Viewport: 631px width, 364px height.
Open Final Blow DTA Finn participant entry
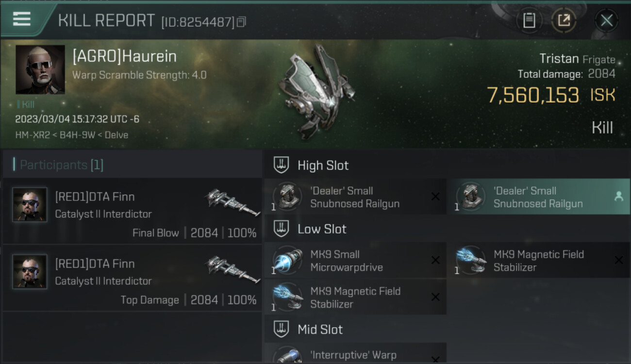tap(133, 211)
